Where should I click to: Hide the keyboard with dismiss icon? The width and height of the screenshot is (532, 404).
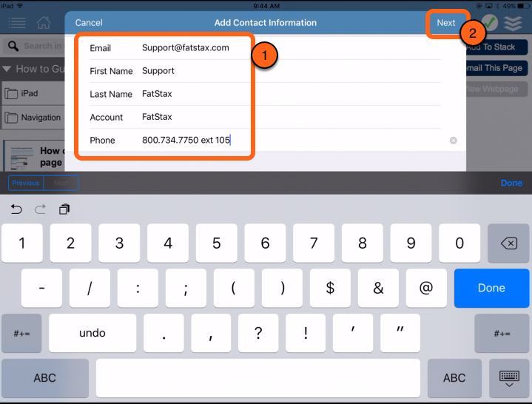click(509, 378)
